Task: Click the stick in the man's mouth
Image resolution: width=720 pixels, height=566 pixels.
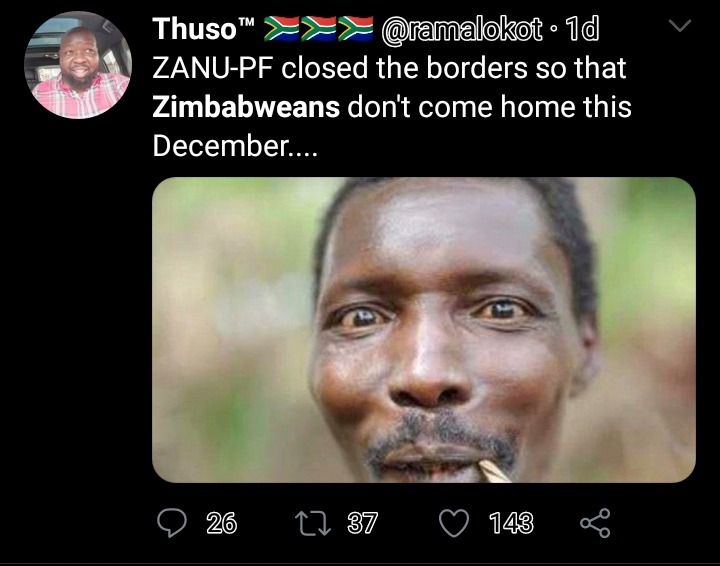Action: pos(494,471)
